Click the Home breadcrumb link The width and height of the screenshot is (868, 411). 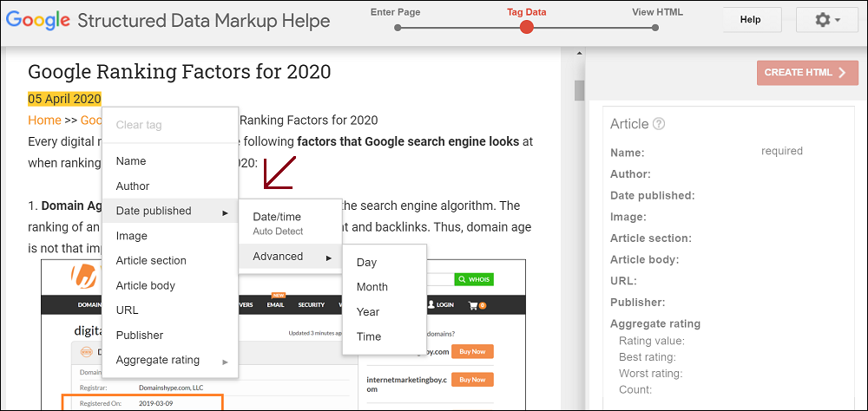point(44,120)
